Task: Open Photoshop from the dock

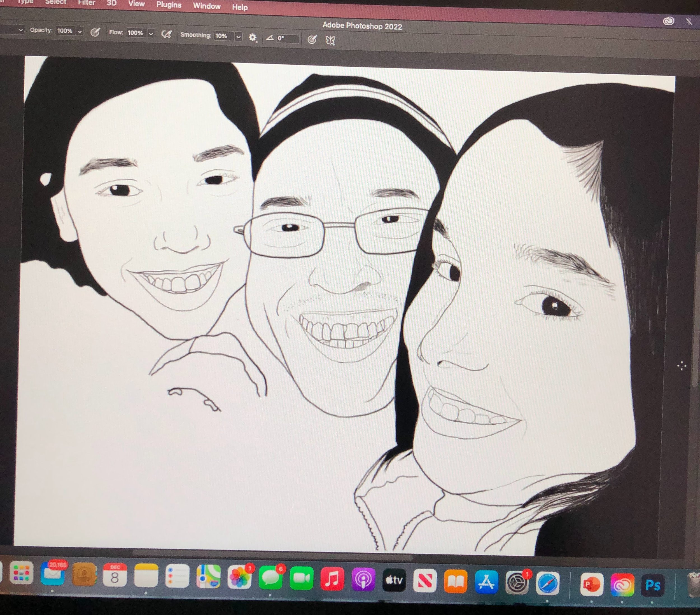Action: 652,585
